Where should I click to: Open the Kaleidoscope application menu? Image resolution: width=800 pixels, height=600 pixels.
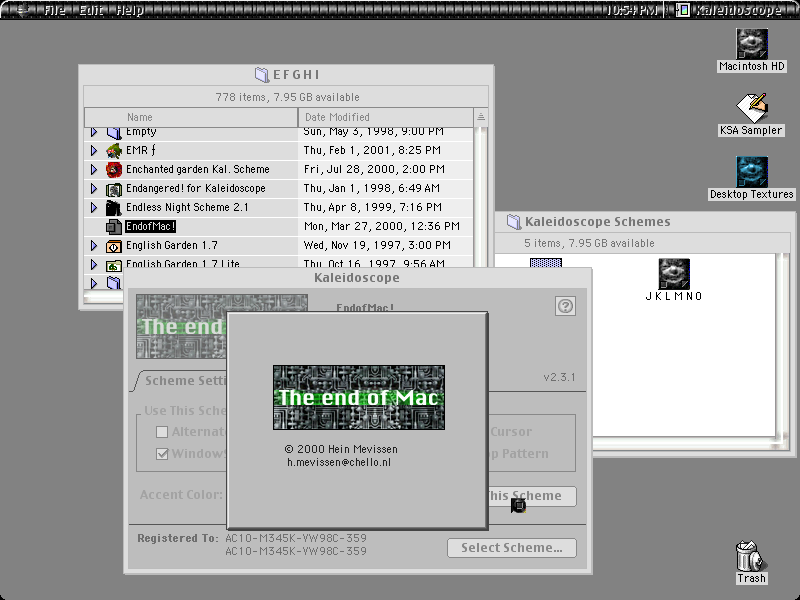(x=730, y=9)
